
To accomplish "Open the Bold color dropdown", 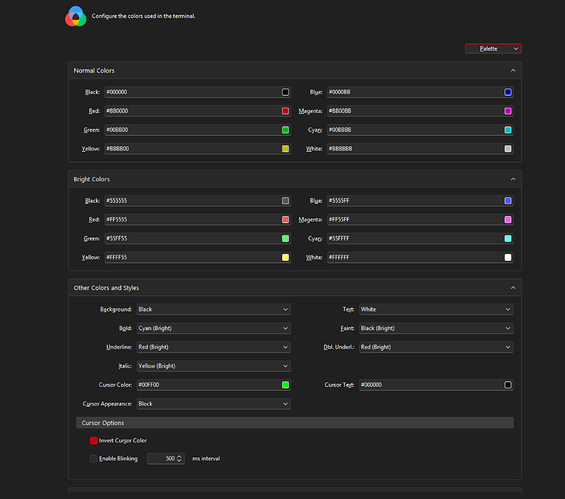I will pos(214,328).
